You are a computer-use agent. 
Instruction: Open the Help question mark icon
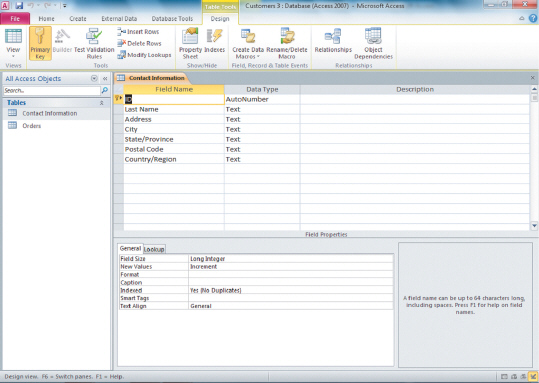pyautogui.click(x=533, y=18)
